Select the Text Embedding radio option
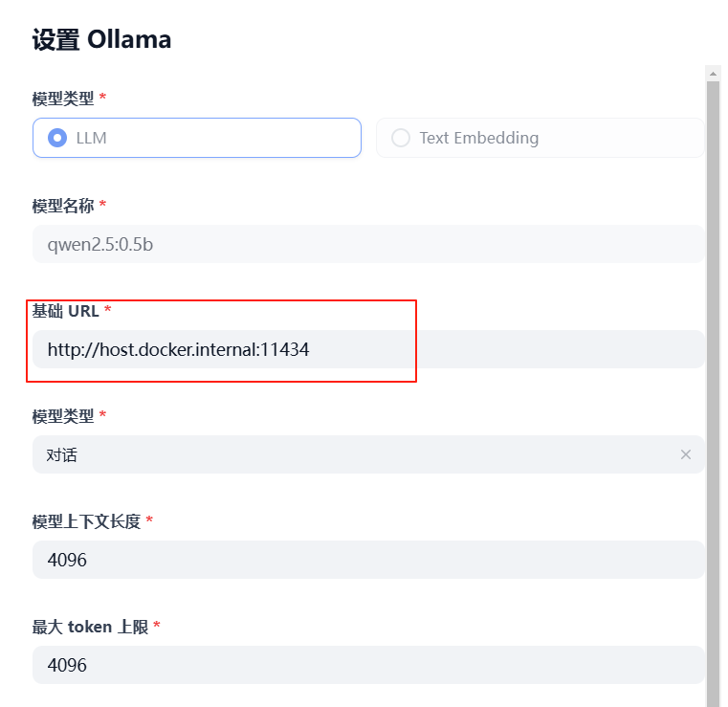Image resolution: width=728 pixels, height=707 pixels. click(x=401, y=138)
